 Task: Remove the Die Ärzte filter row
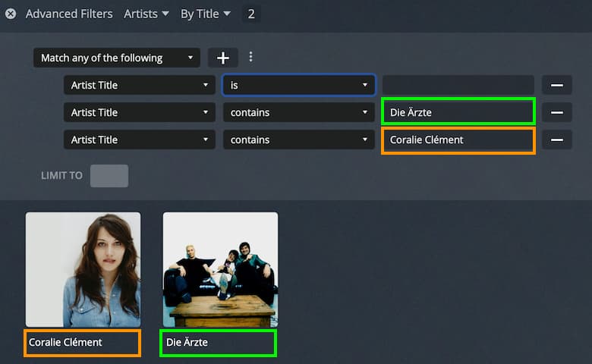557,112
